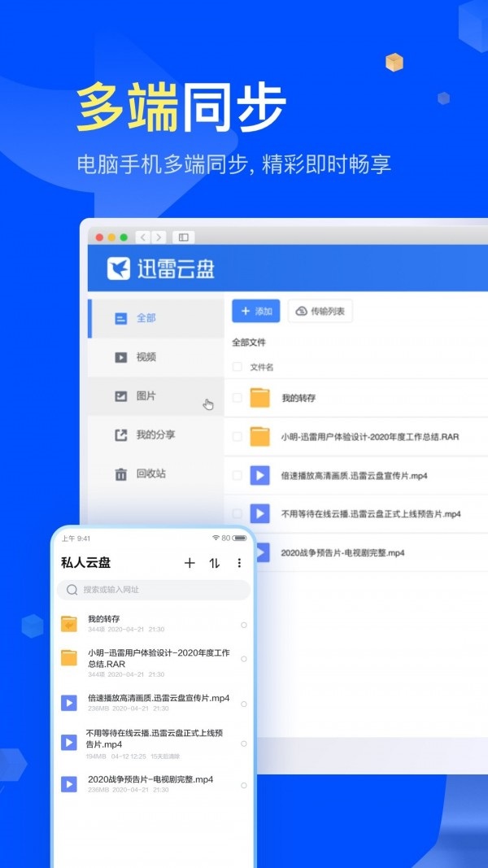Click desktop file 倍速播放高清画质.迅雷云盘宣传片.mp4
Screen dimensions: 488x868
coord(354,476)
